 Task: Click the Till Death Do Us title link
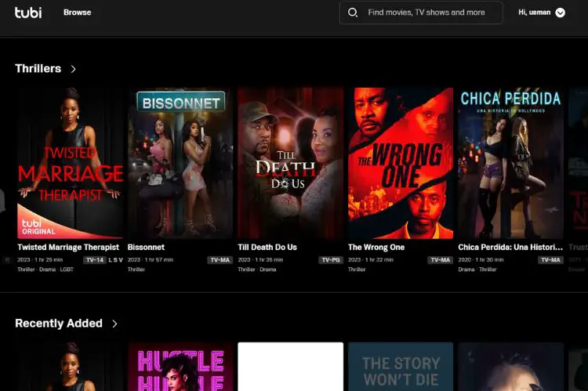click(x=267, y=247)
